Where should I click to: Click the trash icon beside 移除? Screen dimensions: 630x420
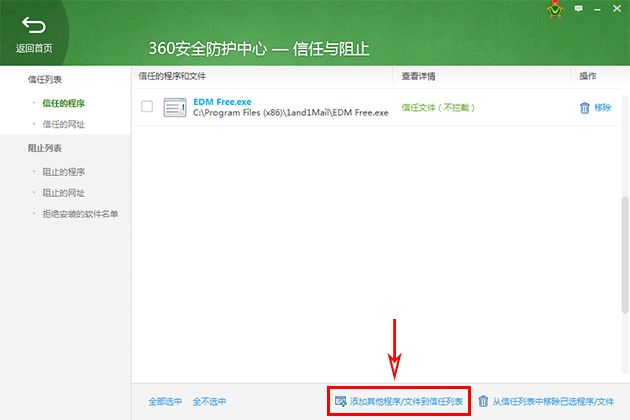584,107
